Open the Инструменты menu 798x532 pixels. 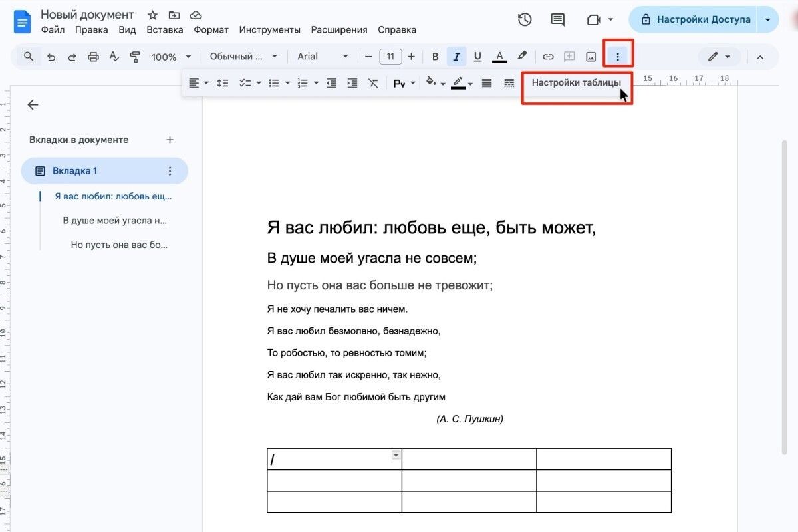(x=270, y=30)
